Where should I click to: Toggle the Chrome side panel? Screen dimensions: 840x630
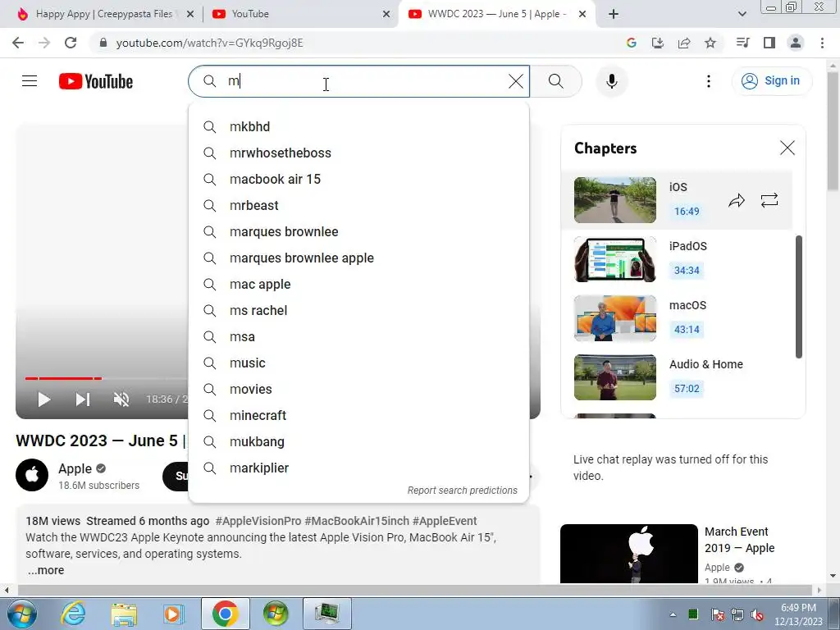tap(769, 43)
